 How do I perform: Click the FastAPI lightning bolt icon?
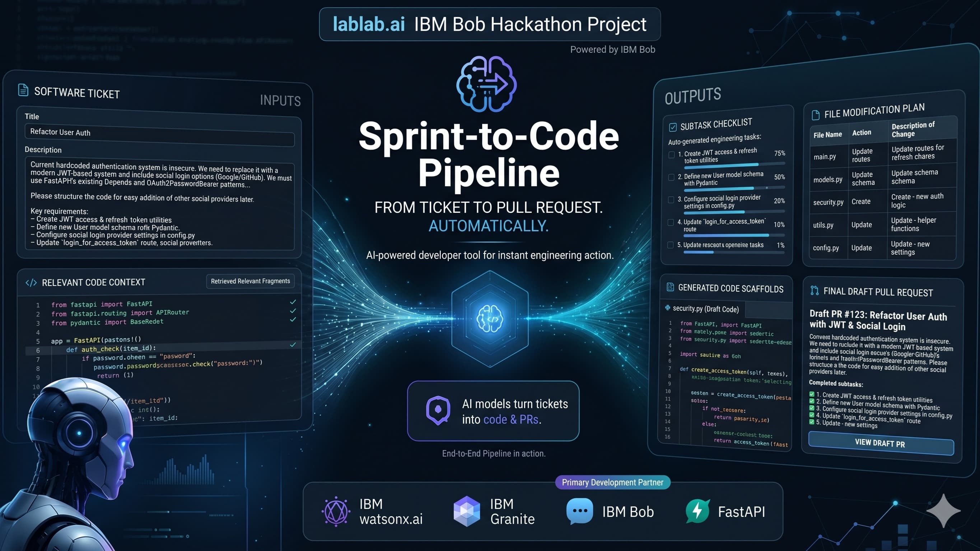[x=698, y=511]
